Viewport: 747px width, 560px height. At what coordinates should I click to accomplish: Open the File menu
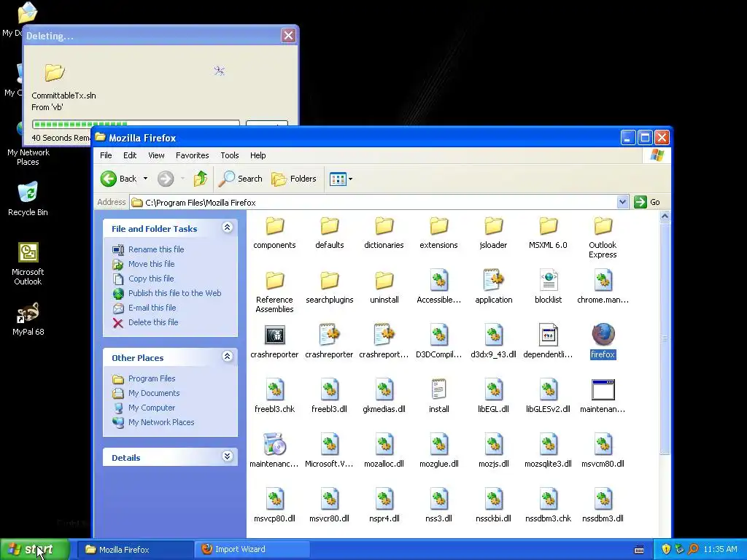pyautogui.click(x=106, y=155)
